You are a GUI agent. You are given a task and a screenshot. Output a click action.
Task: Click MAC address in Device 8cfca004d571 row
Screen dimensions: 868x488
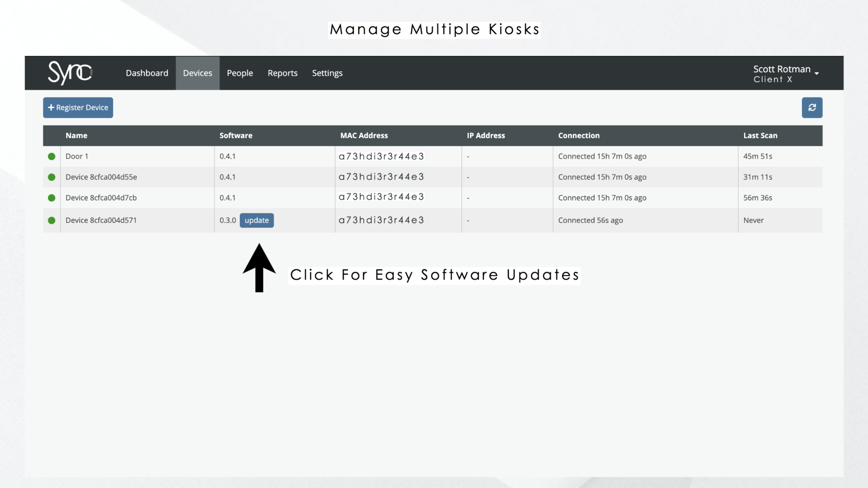tap(381, 220)
